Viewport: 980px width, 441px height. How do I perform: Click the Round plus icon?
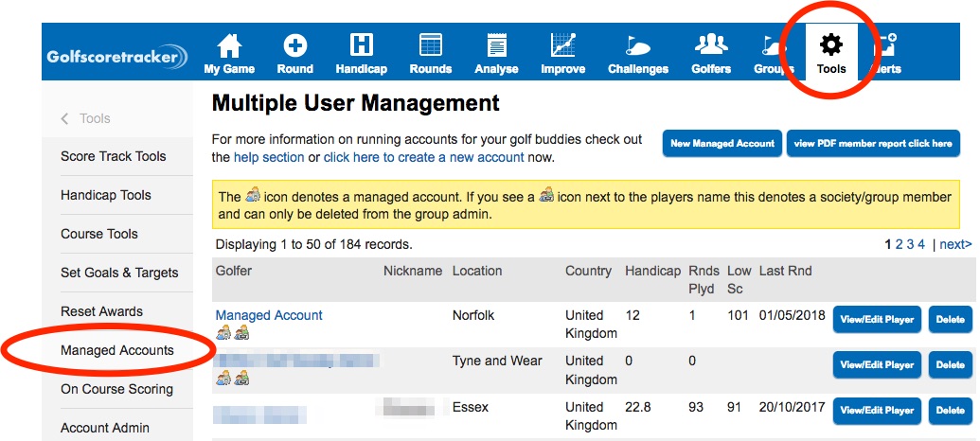coord(294,46)
